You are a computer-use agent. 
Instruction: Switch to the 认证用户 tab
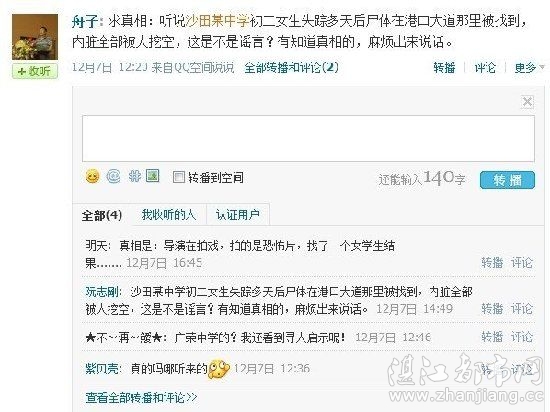(x=238, y=215)
